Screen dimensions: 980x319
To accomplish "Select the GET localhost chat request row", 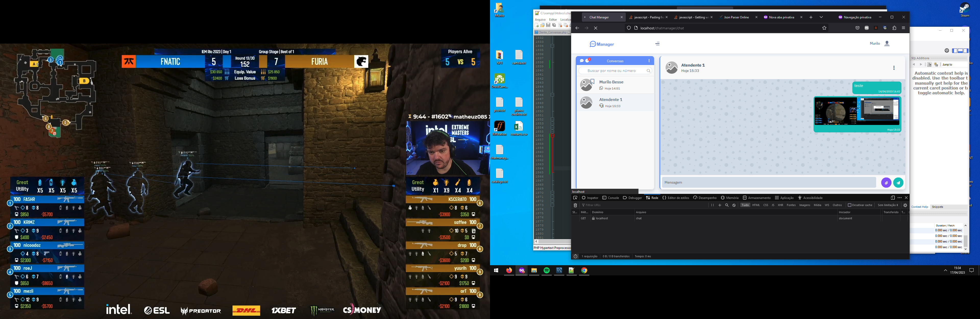I will tap(740, 219).
